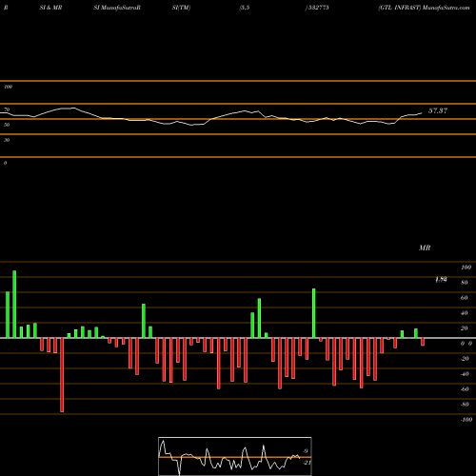Image resolution: width=476 pixels, height=476 pixels.
Task: Click the MR axis label -80
Action: (465, 405)
